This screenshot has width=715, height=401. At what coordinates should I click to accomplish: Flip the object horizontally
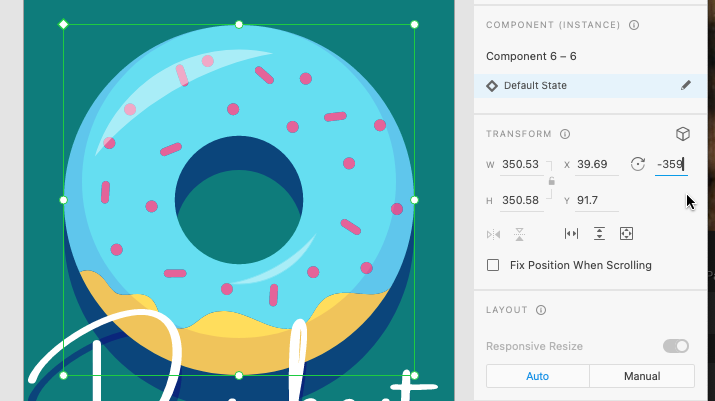pyautogui.click(x=493, y=234)
